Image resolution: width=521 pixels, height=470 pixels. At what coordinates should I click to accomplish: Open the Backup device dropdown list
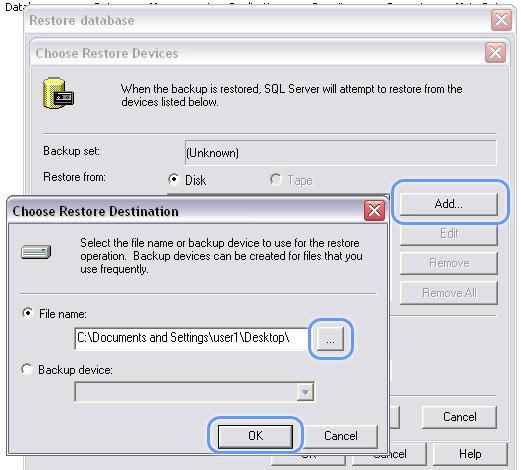click(x=305, y=392)
